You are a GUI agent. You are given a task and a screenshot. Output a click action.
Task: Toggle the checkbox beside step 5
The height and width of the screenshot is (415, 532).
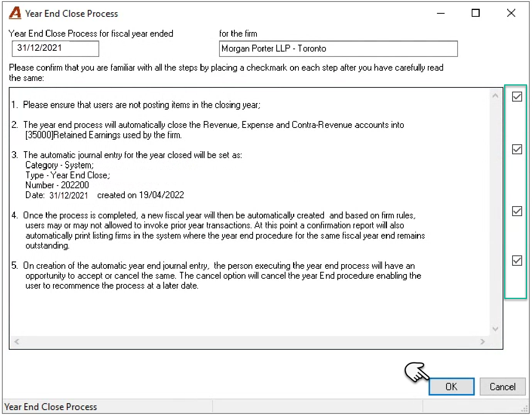(x=517, y=261)
